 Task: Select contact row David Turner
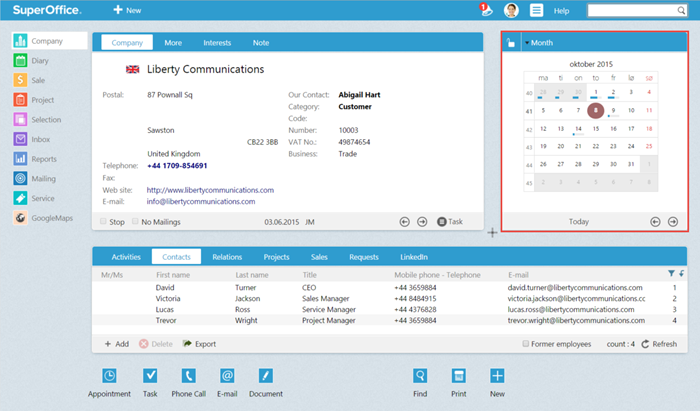[388, 288]
